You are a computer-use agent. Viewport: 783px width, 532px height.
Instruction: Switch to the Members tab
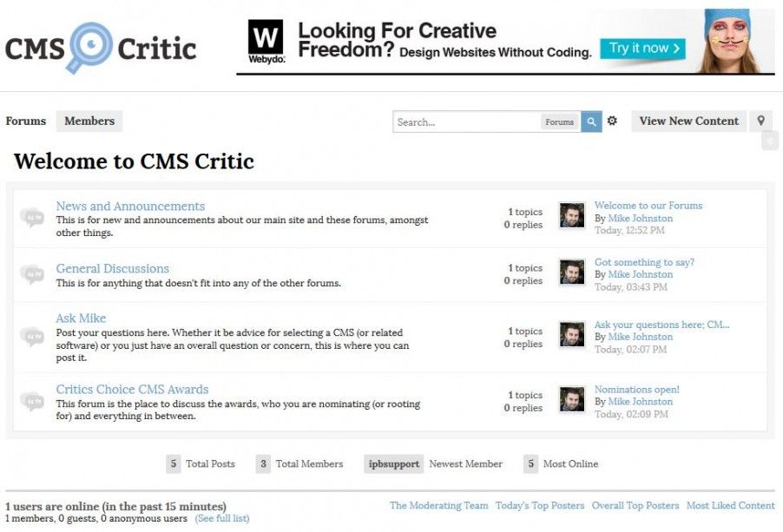pyautogui.click(x=89, y=121)
